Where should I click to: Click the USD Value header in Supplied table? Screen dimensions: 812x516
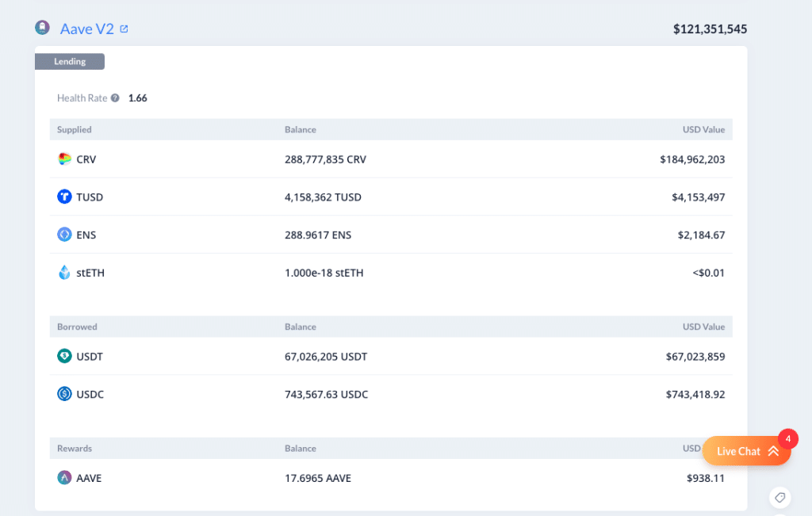704,129
